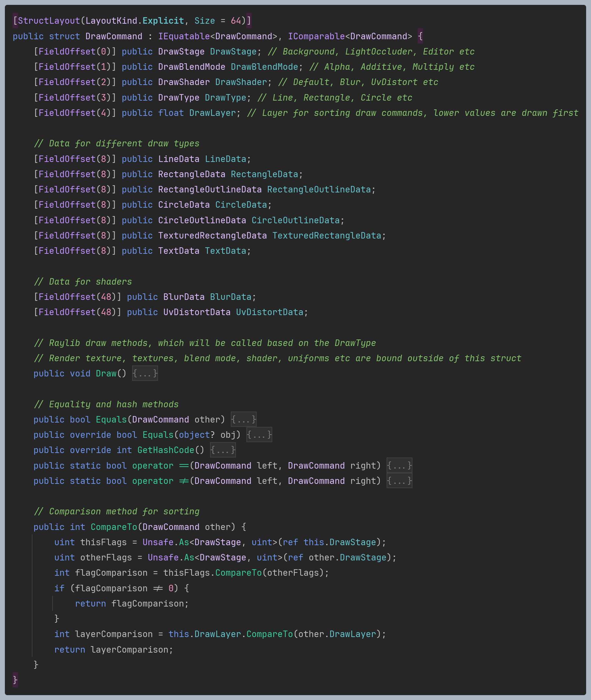This screenshot has height=700, width=591.
Task: Click the LineData field name
Action: [226, 159]
